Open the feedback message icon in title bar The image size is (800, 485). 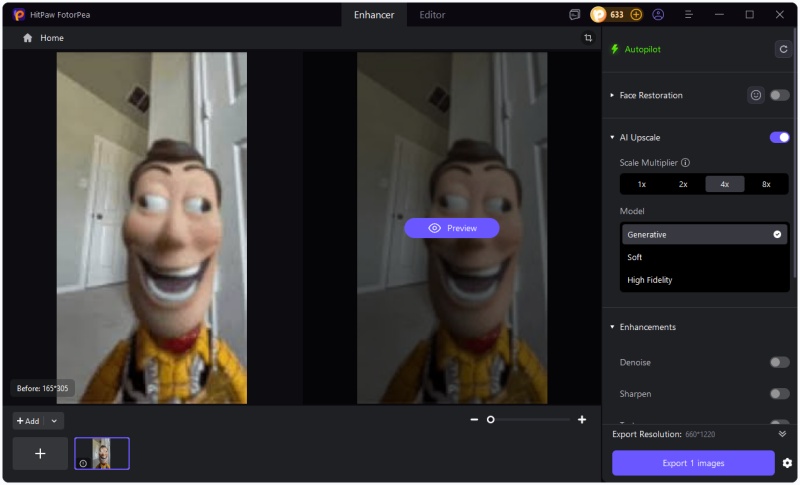click(574, 15)
